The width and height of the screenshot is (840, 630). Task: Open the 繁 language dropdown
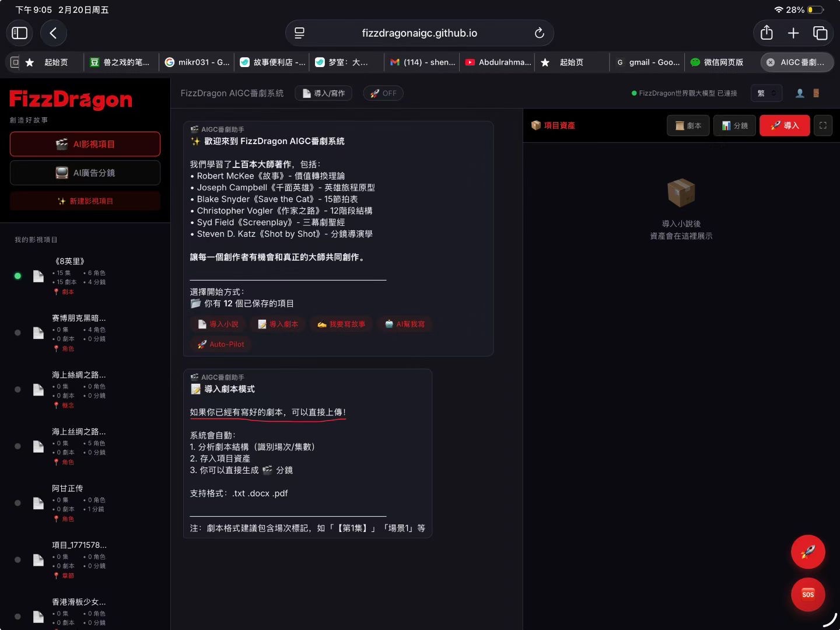click(x=766, y=93)
